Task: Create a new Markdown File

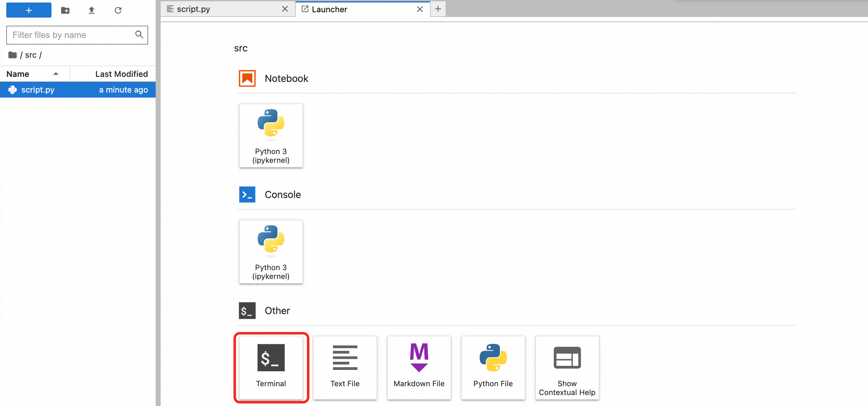Action: coord(419,368)
